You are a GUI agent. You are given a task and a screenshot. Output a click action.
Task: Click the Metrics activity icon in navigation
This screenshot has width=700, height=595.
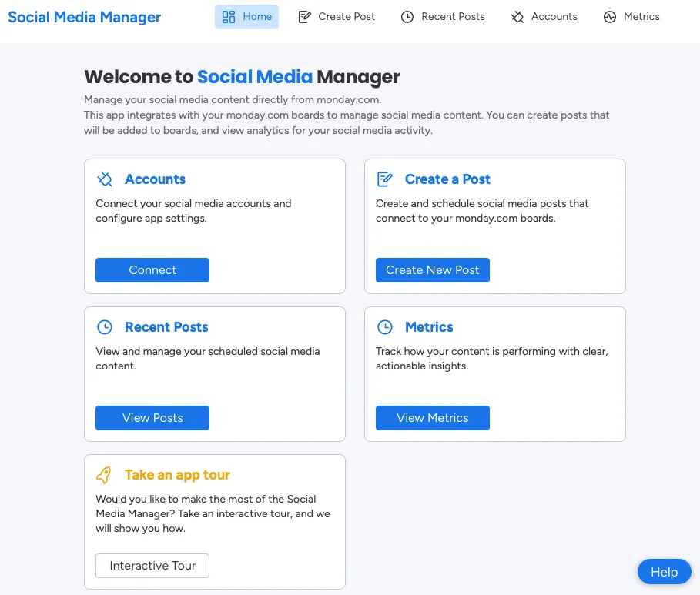(610, 17)
